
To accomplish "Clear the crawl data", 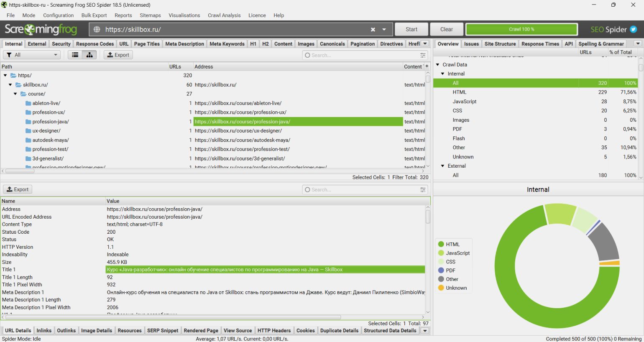I will tap(447, 29).
